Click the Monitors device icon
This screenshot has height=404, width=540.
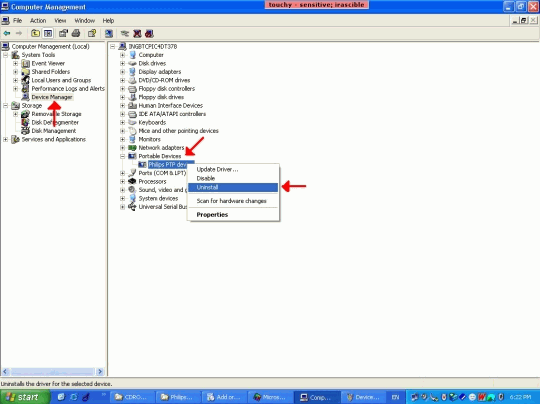133,139
